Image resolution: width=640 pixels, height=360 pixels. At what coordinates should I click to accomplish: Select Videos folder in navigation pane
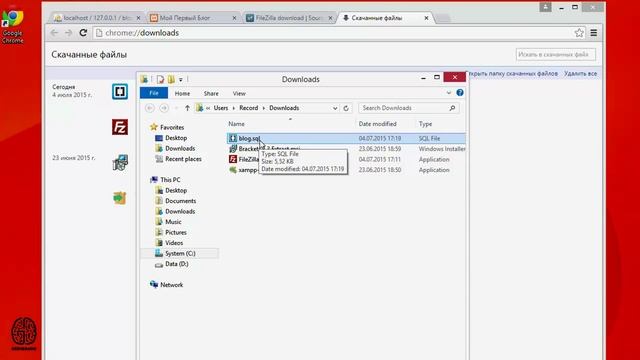pos(174,243)
